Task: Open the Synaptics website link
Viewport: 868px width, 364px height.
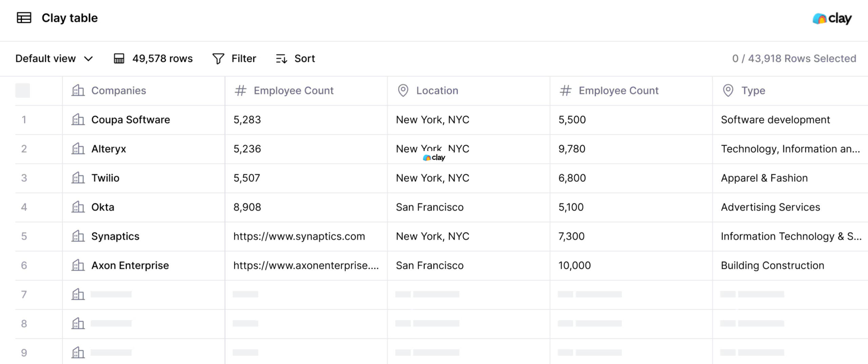Action: click(x=299, y=236)
